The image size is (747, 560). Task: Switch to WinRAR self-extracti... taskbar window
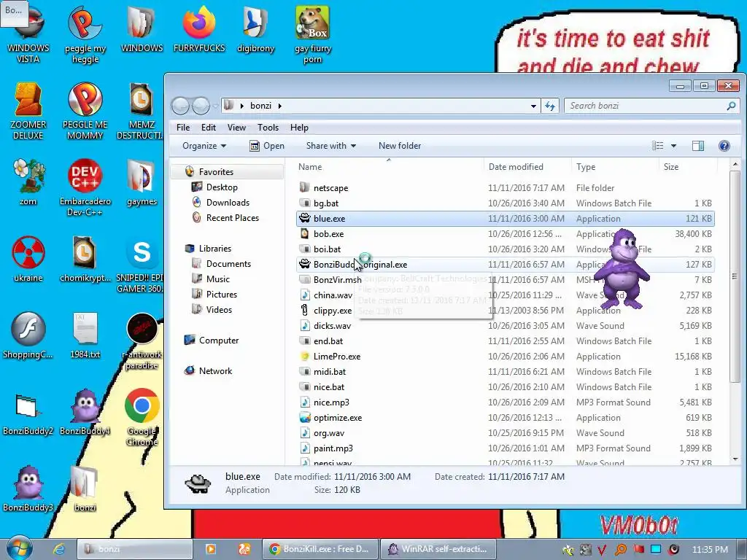[x=438, y=549]
